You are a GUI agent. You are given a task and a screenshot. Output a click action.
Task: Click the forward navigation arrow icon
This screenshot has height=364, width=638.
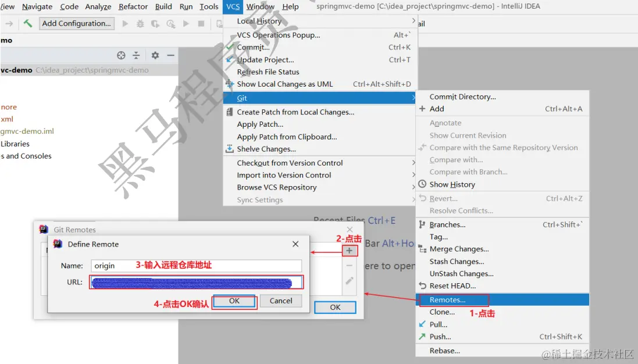9,24
